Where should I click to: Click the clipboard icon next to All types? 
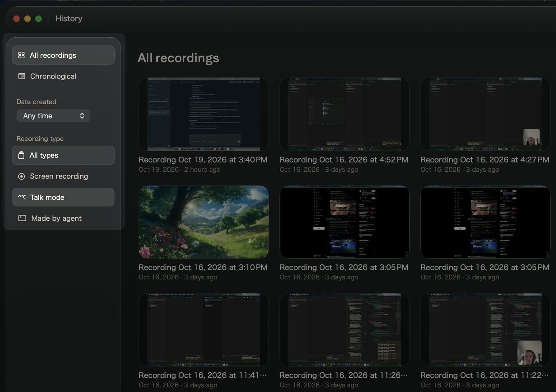point(21,155)
